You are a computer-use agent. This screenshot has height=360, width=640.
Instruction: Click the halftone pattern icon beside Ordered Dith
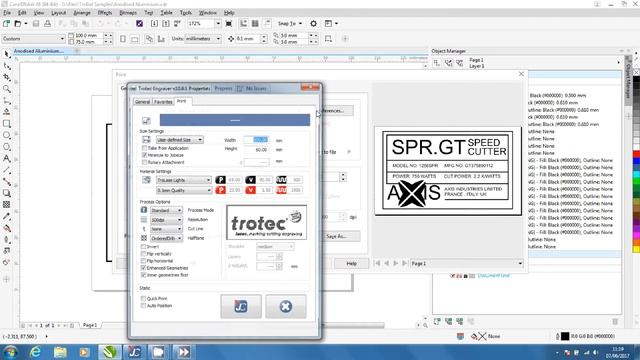pos(144,238)
